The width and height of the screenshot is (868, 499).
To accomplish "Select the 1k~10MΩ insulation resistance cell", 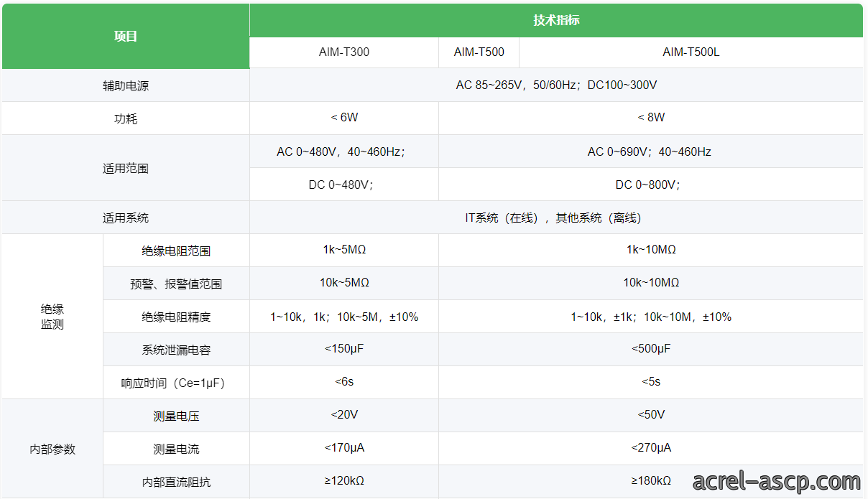I will click(x=651, y=251).
